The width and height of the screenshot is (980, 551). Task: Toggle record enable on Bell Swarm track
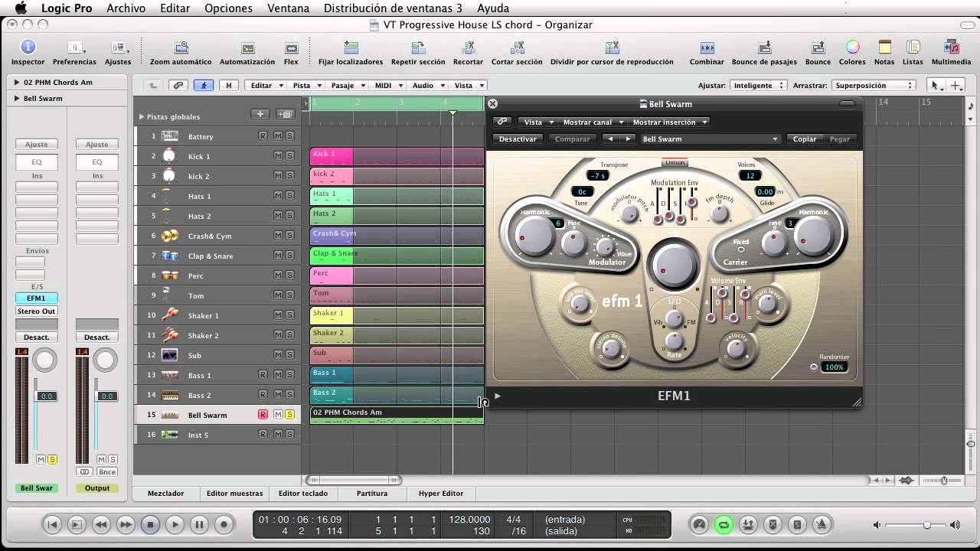coord(263,415)
